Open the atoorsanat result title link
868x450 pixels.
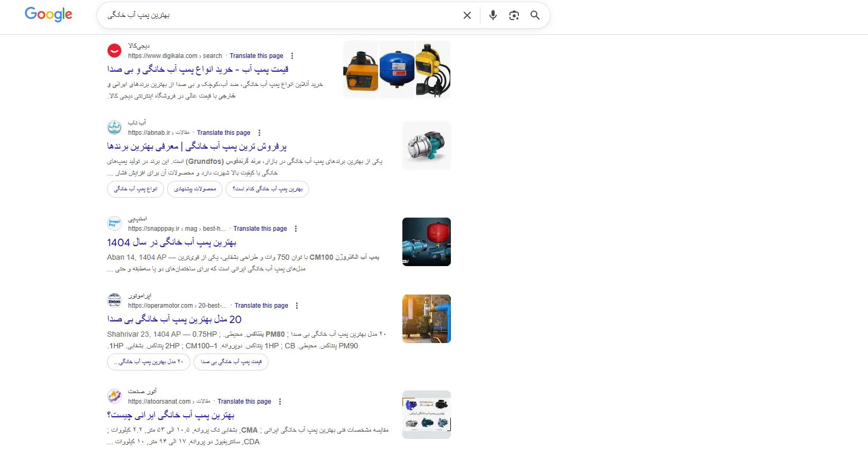point(170,415)
